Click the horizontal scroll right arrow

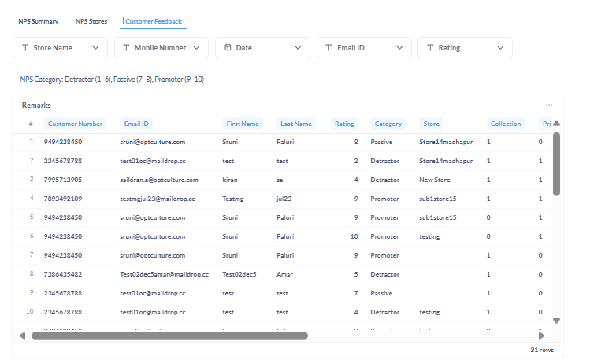point(542,336)
